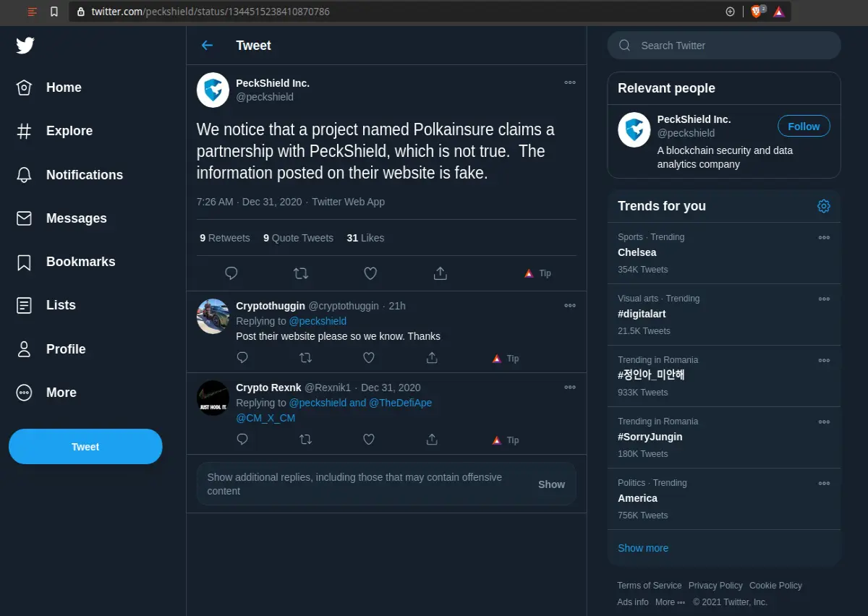Click Show more trends link
868x616 pixels.
(643, 548)
